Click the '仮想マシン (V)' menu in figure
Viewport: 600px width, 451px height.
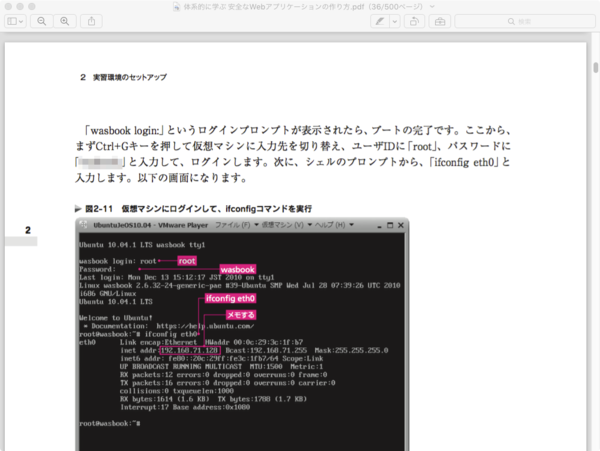282,225
